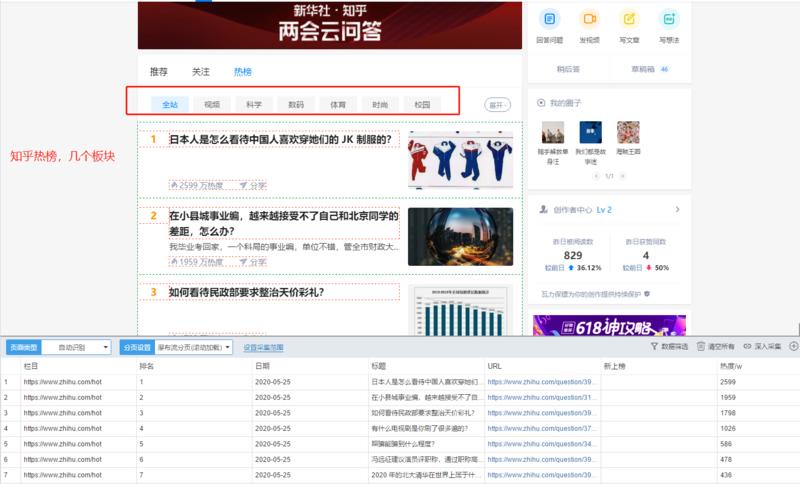
Task: Click the 数据筛选 funnel filter icon
Action: [654, 346]
